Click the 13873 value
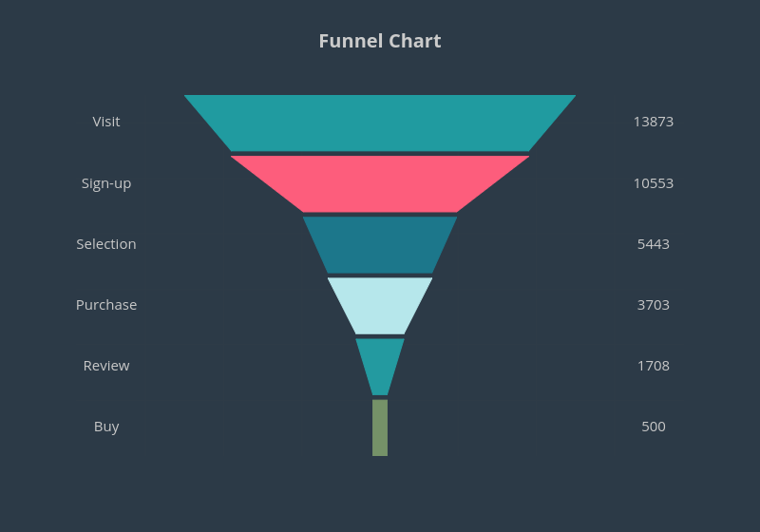The height and width of the screenshot is (532, 760). 654,122
